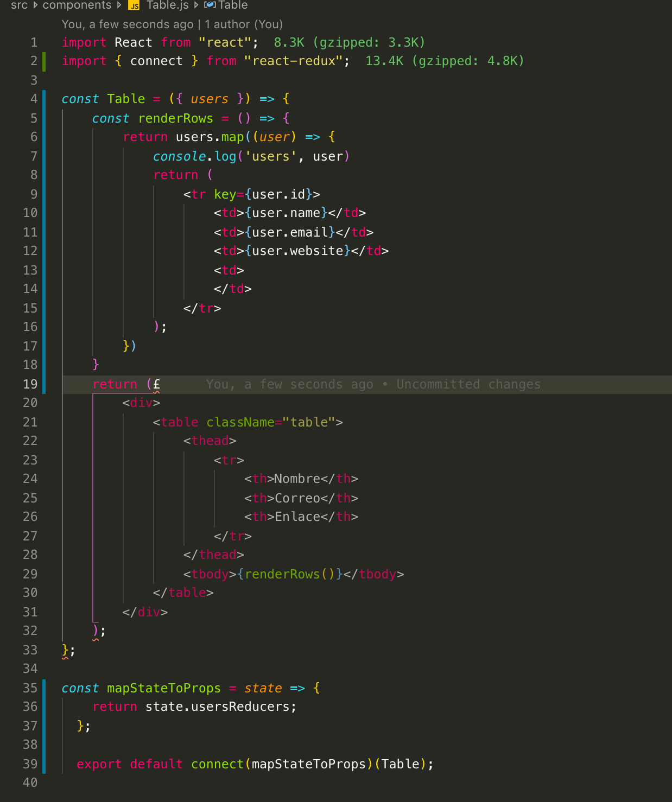Expand the chevron after Table.js in breadcrumb

195,5
